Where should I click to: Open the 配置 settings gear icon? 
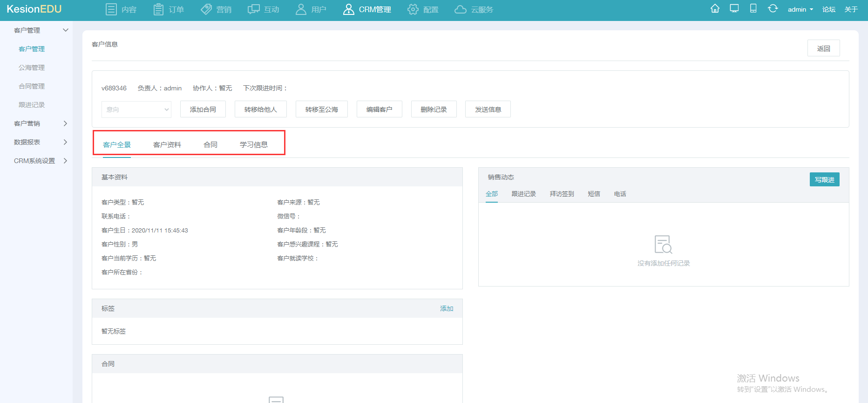413,9
